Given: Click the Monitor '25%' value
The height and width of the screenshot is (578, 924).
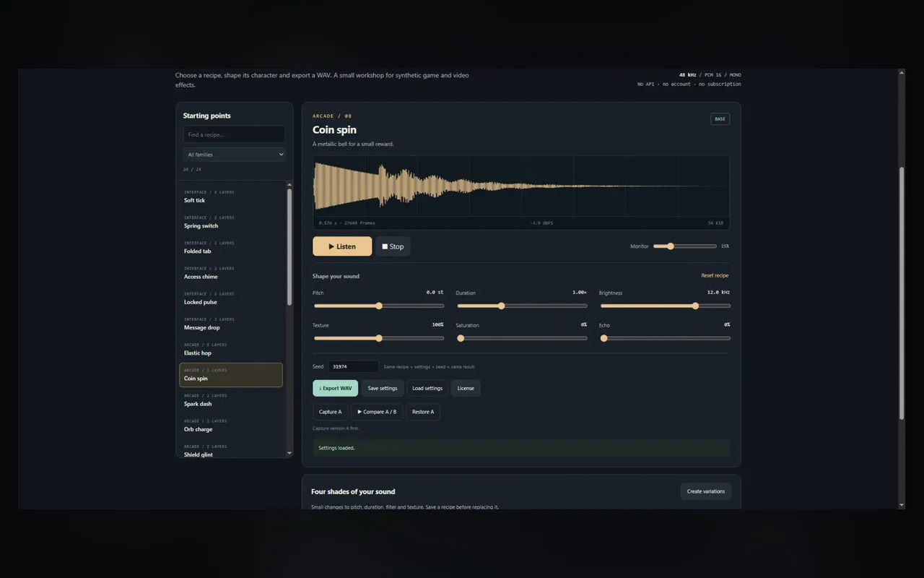Looking at the screenshot, I should click(x=725, y=246).
